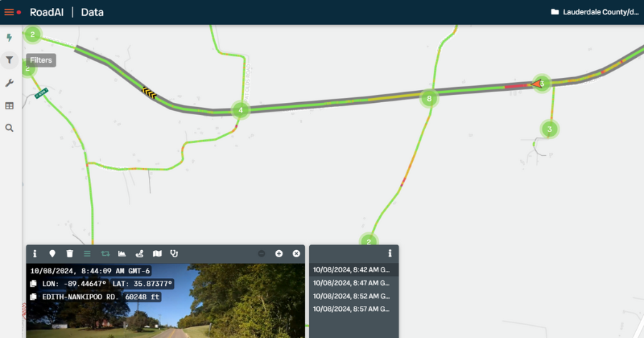
Task: Open Lauderdale County folder selector
Action: pos(595,12)
